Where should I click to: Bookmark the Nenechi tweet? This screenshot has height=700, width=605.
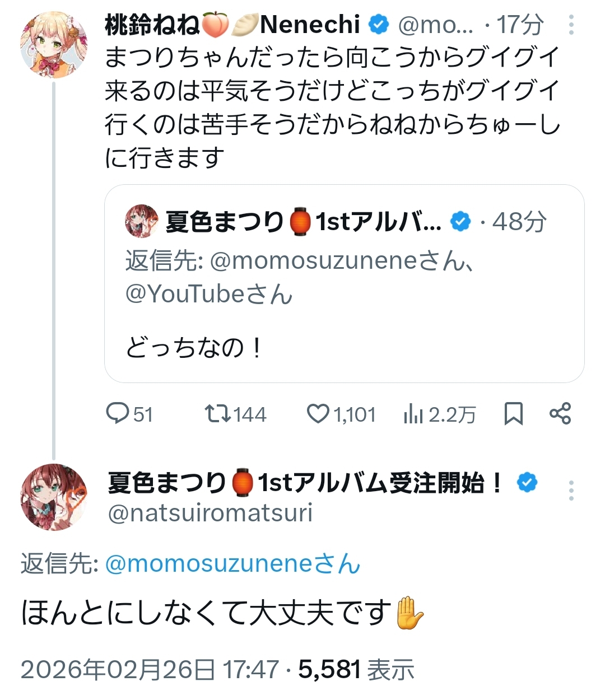pyautogui.click(x=513, y=414)
